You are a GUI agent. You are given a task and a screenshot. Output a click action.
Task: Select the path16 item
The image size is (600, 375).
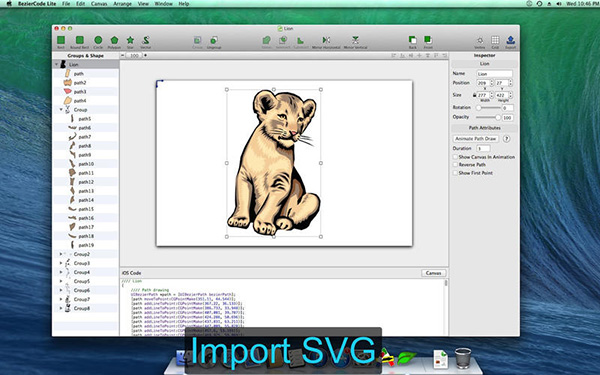(x=86, y=218)
